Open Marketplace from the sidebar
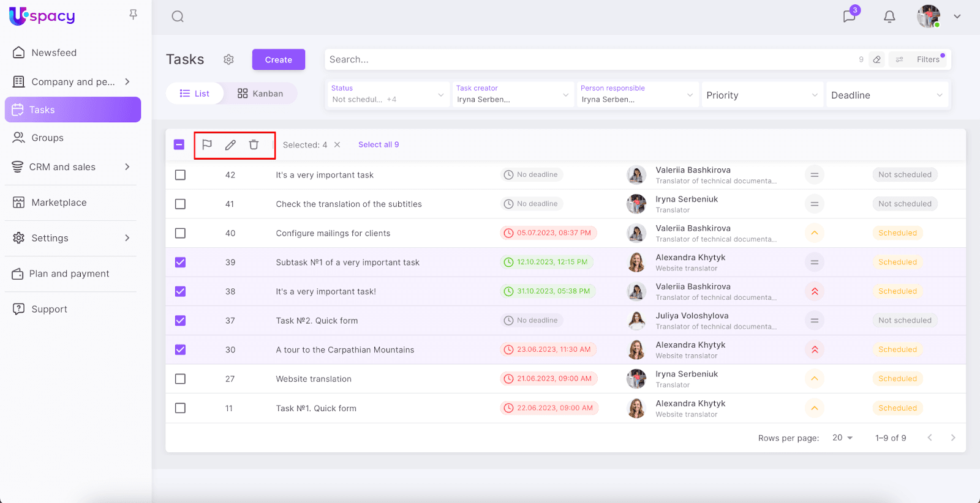Image resolution: width=980 pixels, height=503 pixels. 59,203
